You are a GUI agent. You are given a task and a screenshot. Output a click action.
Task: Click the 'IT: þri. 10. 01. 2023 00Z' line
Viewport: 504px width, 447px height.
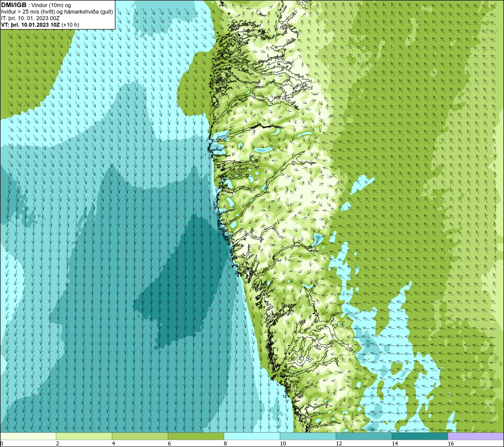[x=30, y=18]
